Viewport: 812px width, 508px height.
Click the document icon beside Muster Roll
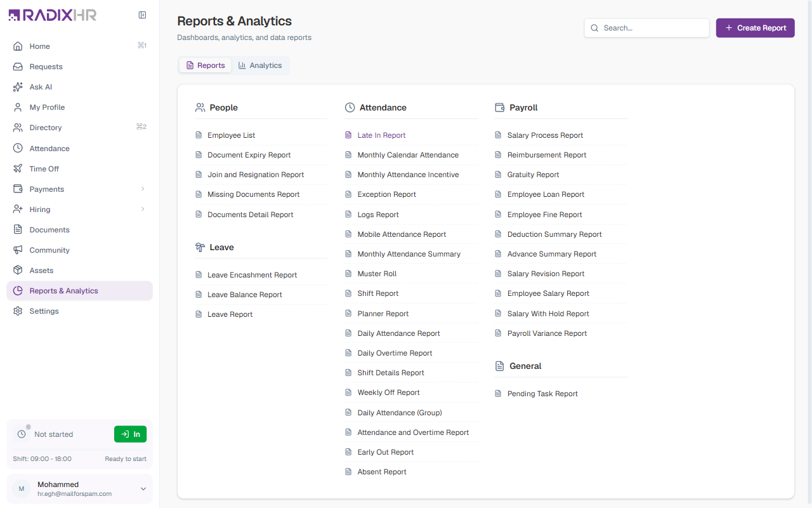coord(348,274)
